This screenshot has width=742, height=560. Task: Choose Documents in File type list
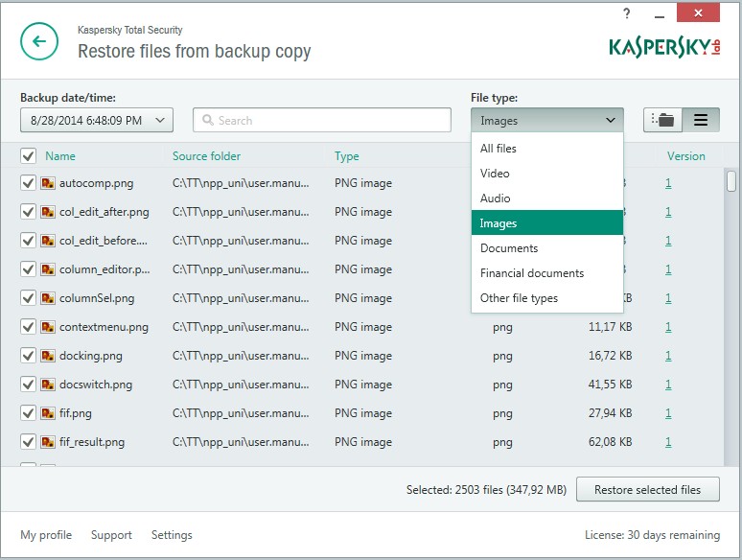pos(547,248)
